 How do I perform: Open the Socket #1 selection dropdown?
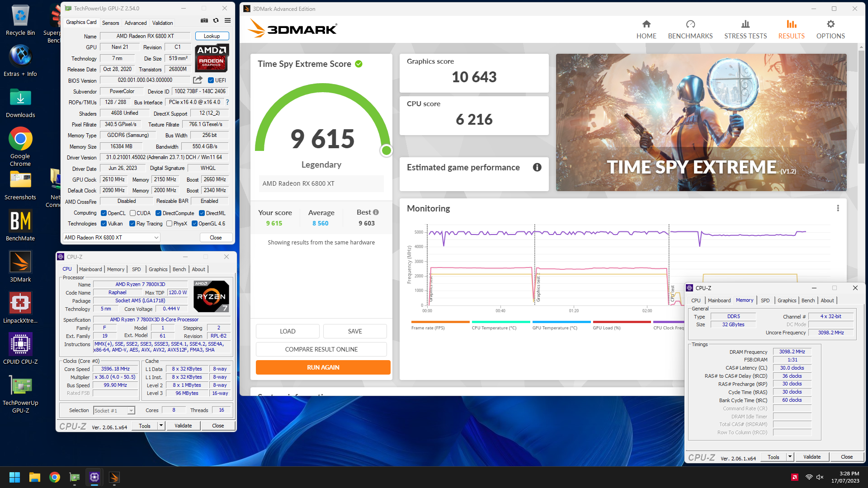pyautogui.click(x=114, y=410)
